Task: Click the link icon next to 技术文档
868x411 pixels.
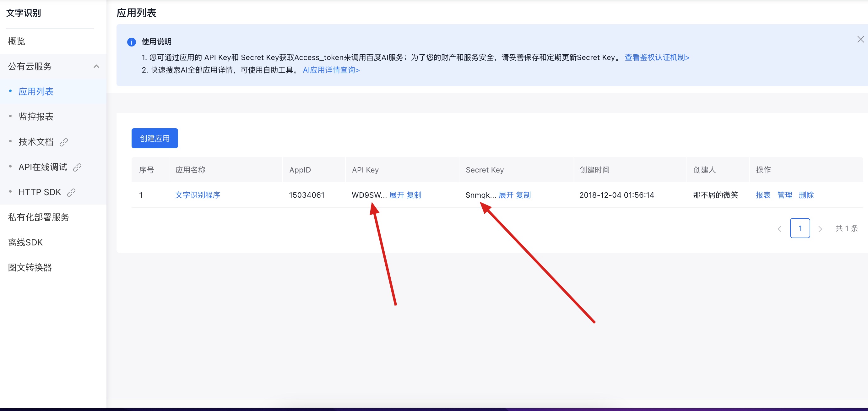Action: (64, 142)
